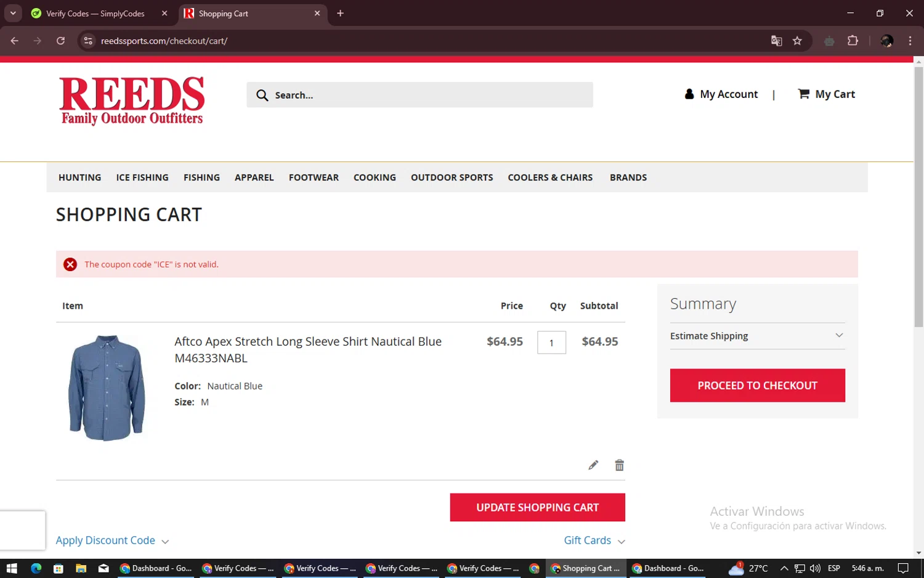This screenshot has height=578, width=924.
Task: Click the red error icon in the coupon message
Action: 70,264
